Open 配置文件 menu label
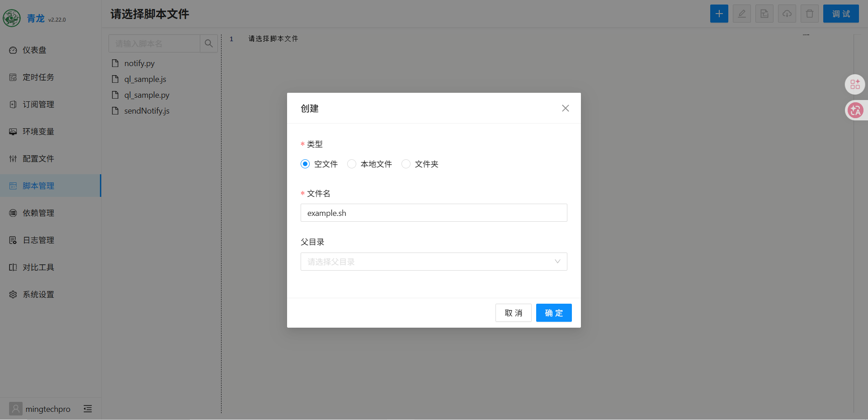The height and width of the screenshot is (420, 868). click(38, 159)
